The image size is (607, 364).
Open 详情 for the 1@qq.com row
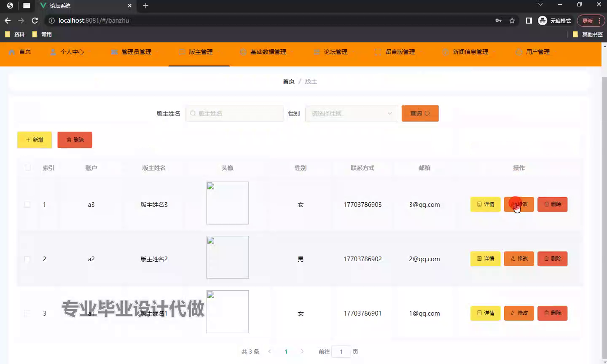pos(486,313)
